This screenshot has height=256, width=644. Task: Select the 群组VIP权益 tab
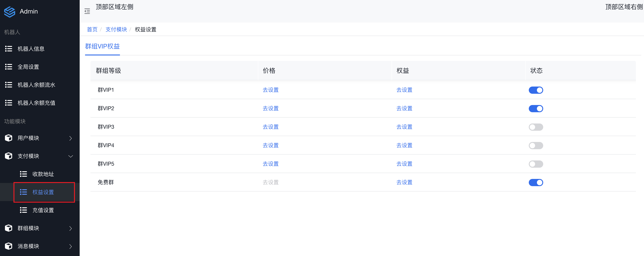[x=102, y=47]
